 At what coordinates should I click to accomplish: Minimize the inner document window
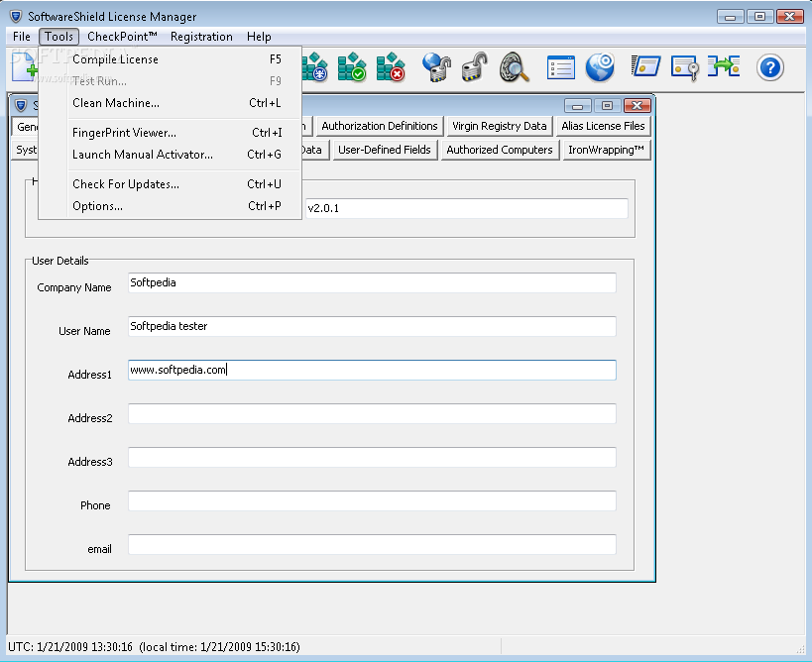click(x=578, y=106)
